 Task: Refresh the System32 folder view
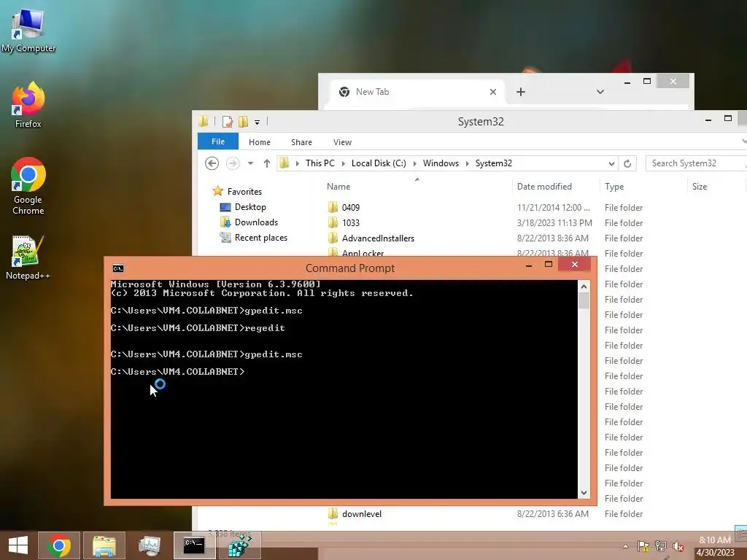[627, 163]
